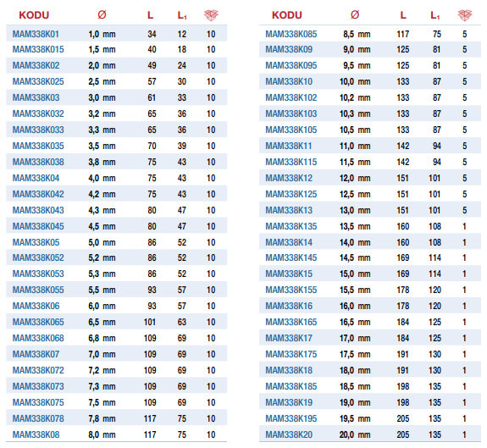Screen dimensions: 487x448
Task: Click the L1 column header in left table
Action: [182, 15]
